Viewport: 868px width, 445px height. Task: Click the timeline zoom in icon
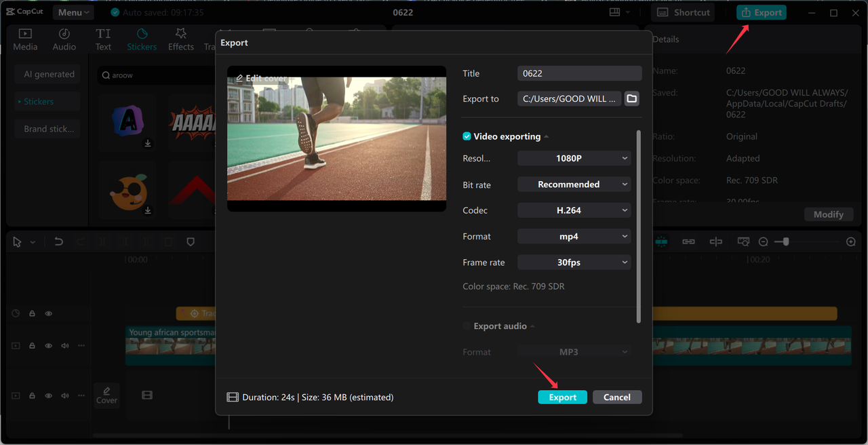click(851, 242)
